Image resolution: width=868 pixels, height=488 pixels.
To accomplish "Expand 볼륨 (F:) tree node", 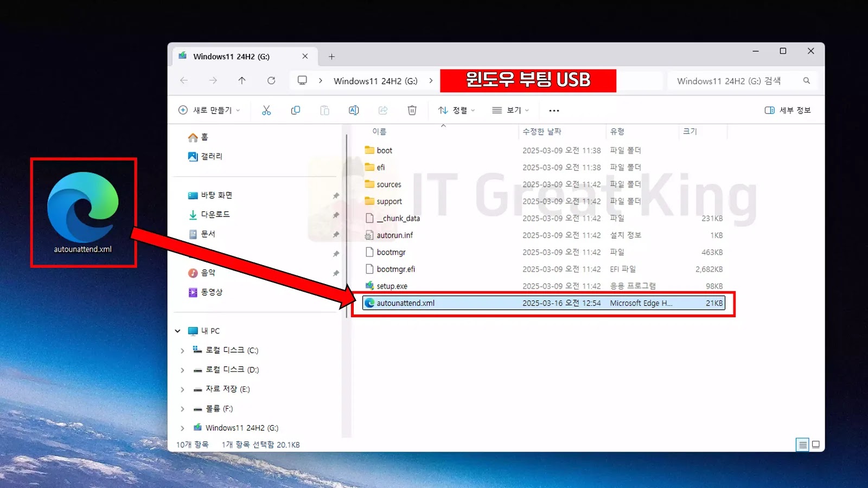I will [x=182, y=409].
